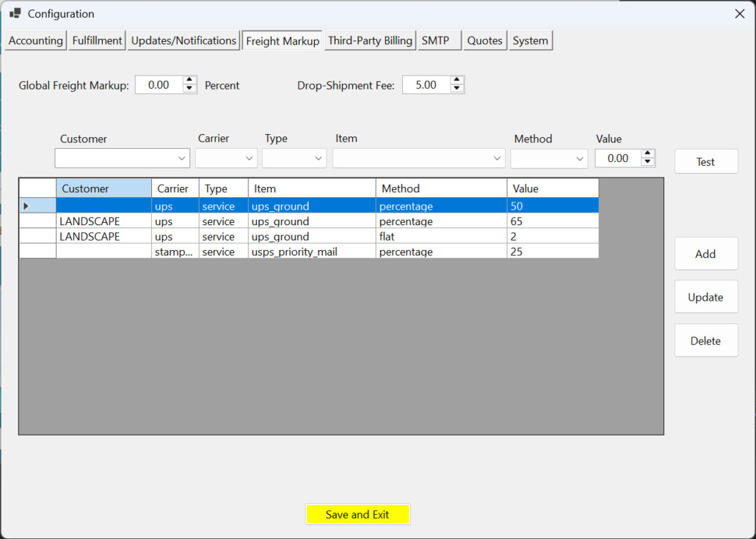
Task: Switch to the SMTP tab
Action: coord(439,40)
